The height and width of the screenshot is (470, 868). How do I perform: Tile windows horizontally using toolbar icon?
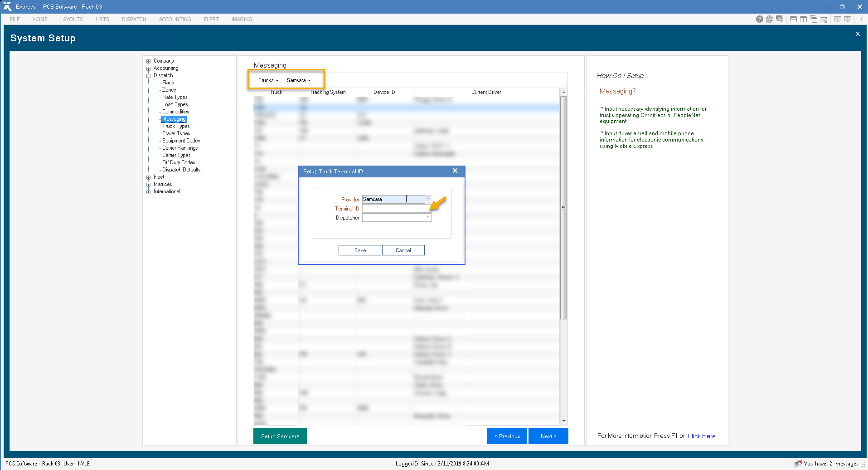(x=793, y=19)
